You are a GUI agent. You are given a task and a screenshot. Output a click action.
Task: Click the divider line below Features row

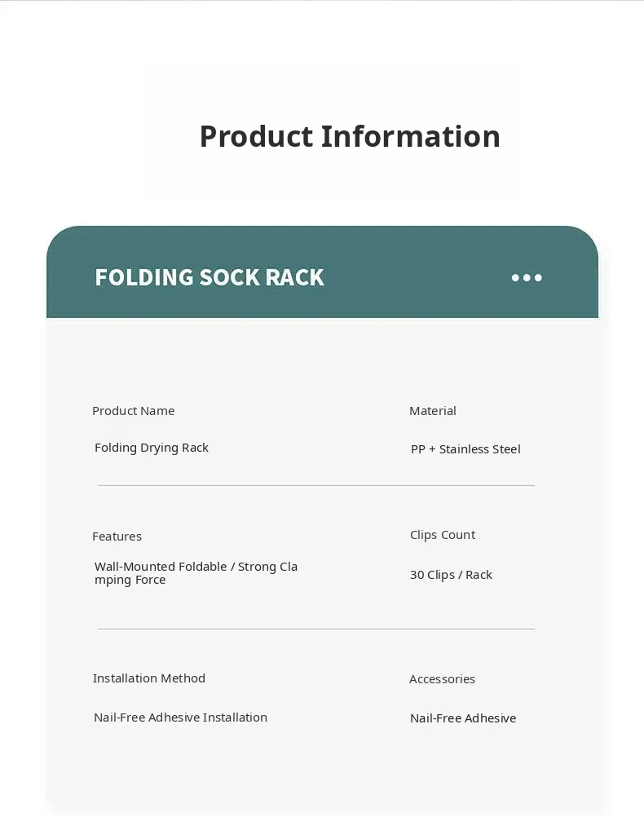[x=315, y=629]
